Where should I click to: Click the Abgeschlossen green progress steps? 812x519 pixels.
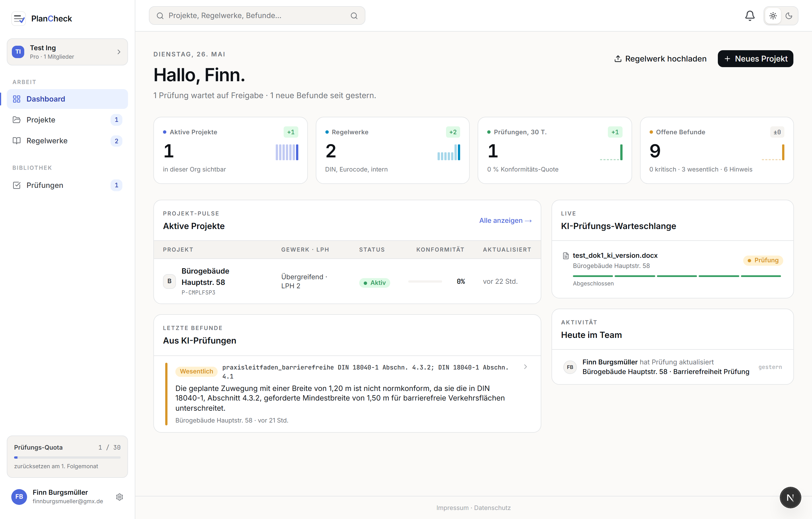[677, 276]
